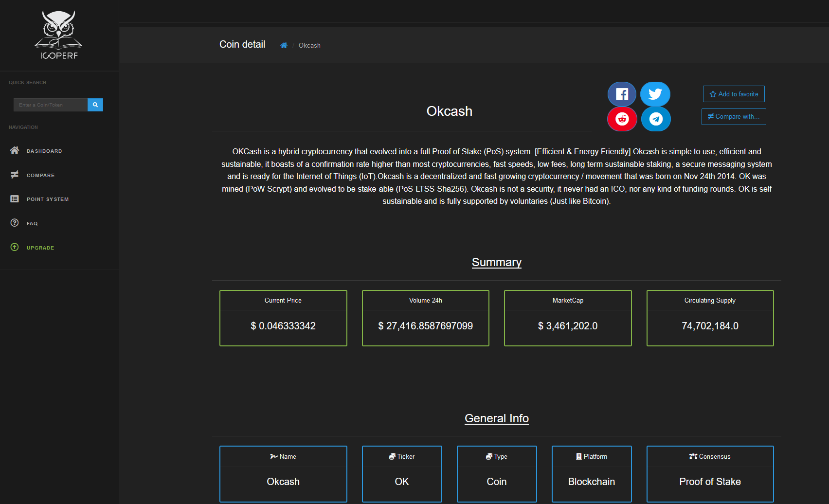
Task: Click the signature icon beside Name
Action: (x=274, y=456)
